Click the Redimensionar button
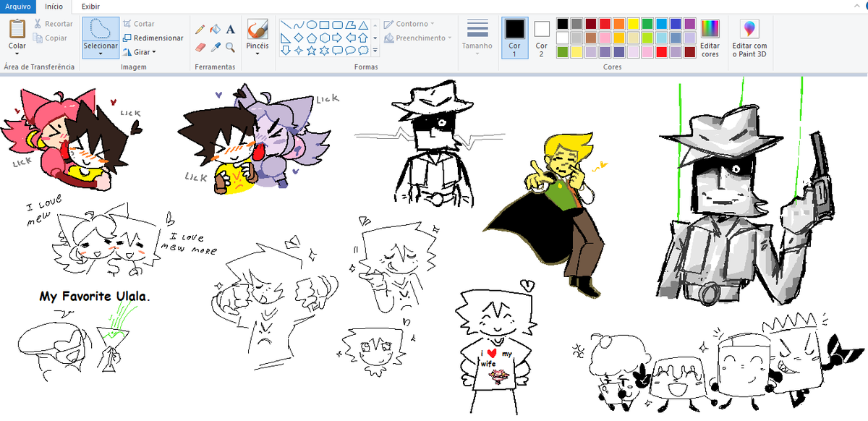 pyautogui.click(x=153, y=38)
